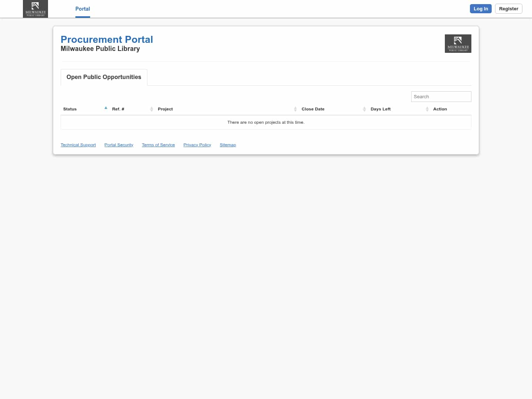532x399 pixels.
Task: Click the sort icon next to Project
Action: pos(295,109)
